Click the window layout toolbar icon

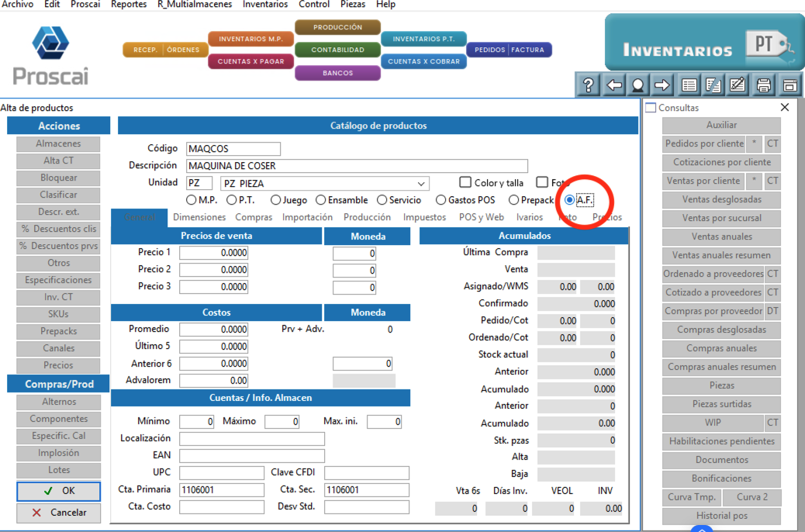pos(789,85)
